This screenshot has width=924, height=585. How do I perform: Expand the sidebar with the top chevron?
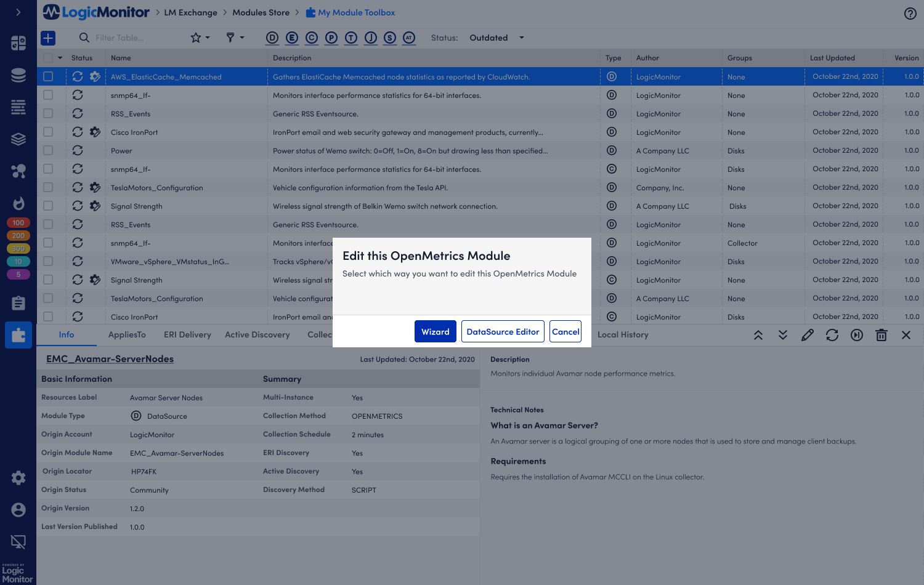pyautogui.click(x=18, y=12)
